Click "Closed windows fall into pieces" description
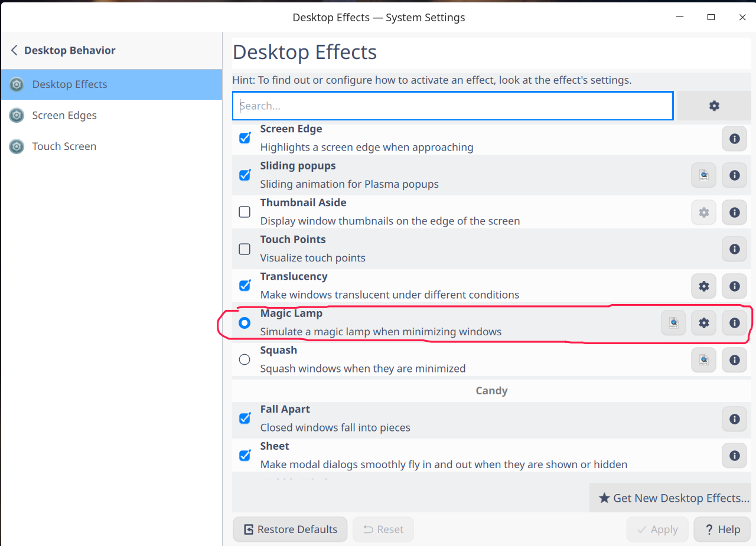The image size is (756, 546). tap(335, 427)
